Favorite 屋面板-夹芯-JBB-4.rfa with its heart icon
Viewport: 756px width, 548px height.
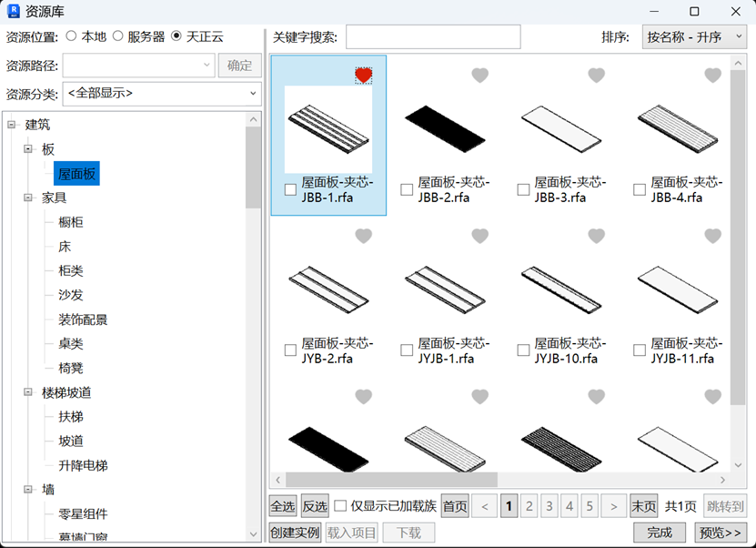pyautogui.click(x=712, y=76)
